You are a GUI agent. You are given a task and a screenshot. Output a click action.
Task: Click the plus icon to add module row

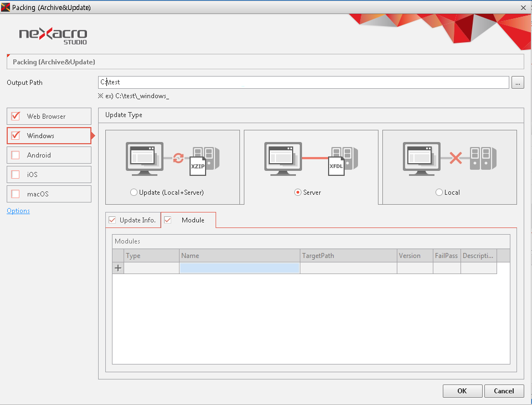[118, 268]
